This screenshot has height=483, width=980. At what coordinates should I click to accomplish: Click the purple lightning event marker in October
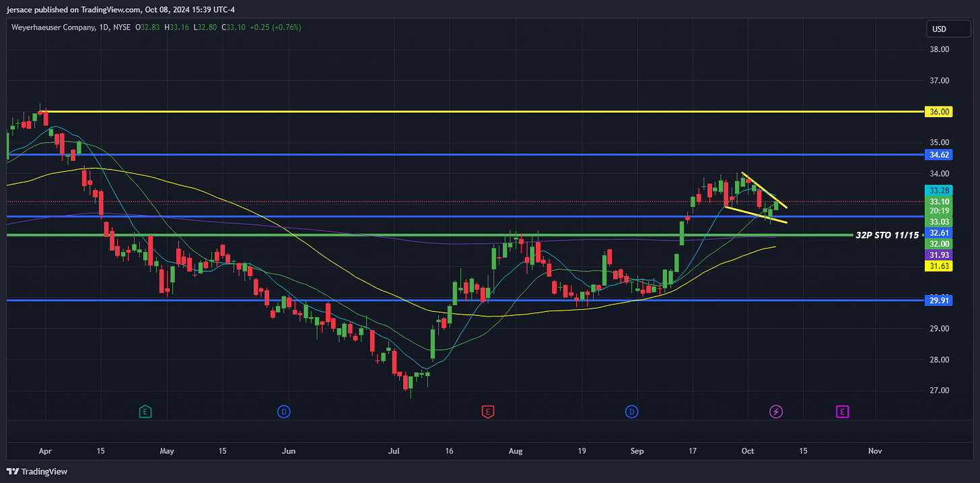(x=776, y=411)
